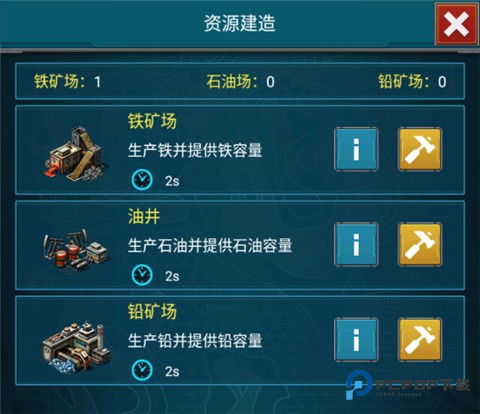Click the clock icon under 铅矿场

(x=142, y=370)
